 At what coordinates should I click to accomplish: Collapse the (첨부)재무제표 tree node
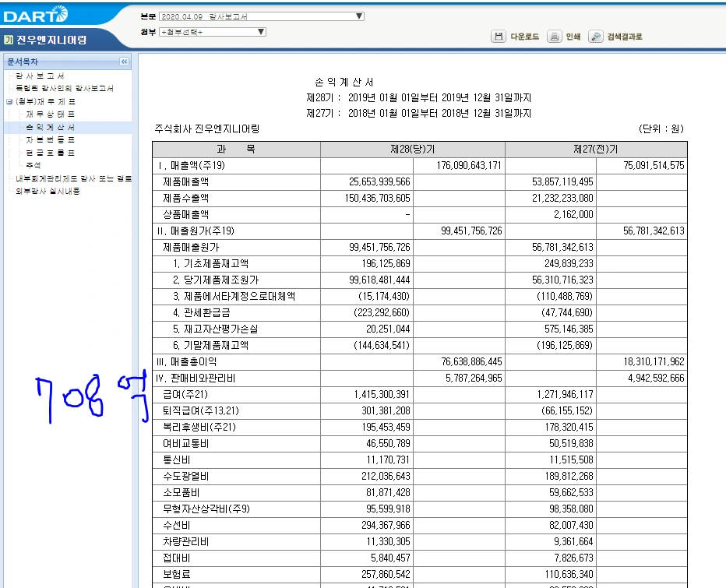point(8,102)
